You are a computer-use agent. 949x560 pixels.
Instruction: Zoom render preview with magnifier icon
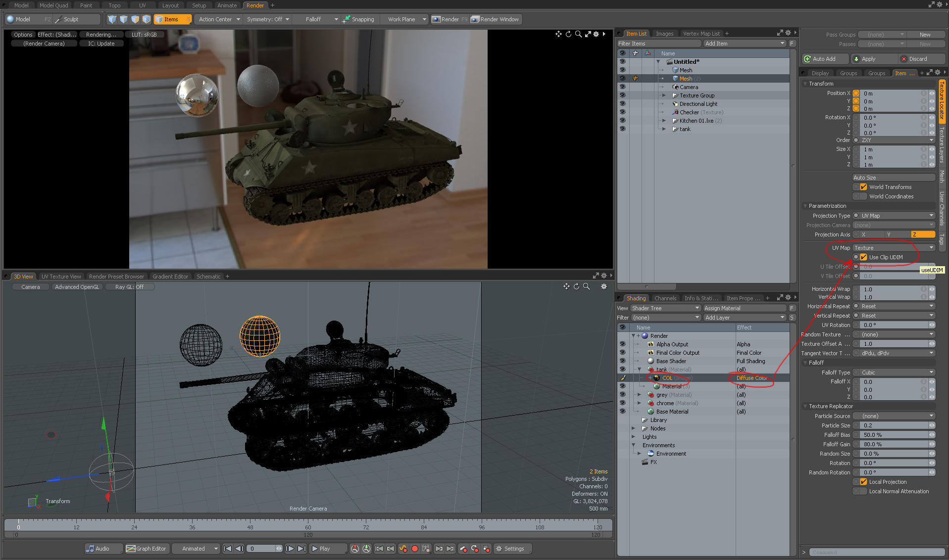[578, 34]
